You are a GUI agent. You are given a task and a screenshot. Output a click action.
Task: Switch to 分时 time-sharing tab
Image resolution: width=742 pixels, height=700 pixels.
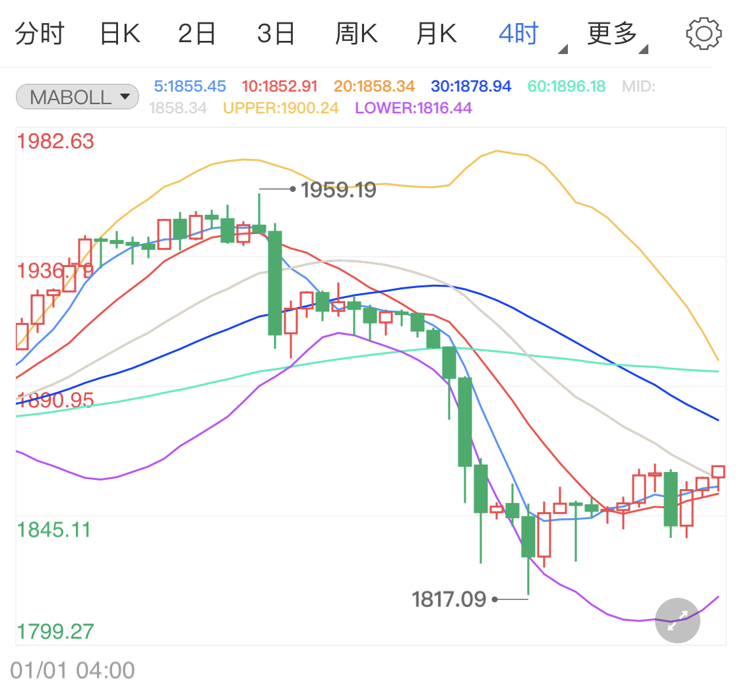40,34
